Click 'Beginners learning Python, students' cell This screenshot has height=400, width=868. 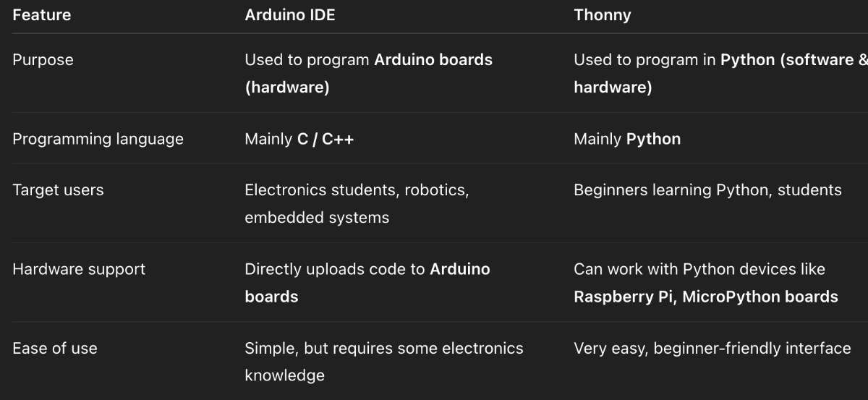point(707,190)
